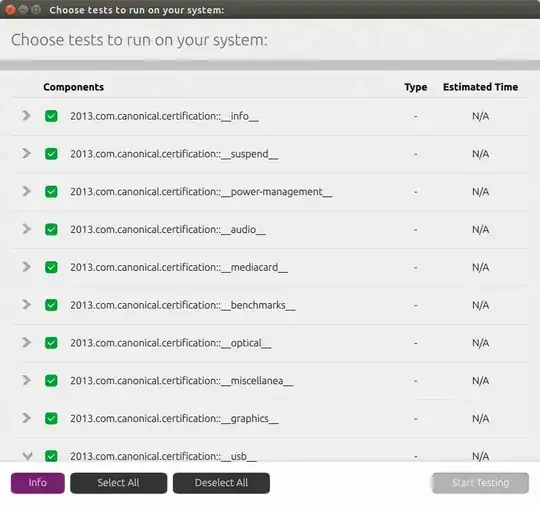Close the window with red button
Image resolution: width=540 pixels, height=505 pixels.
[10, 10]
